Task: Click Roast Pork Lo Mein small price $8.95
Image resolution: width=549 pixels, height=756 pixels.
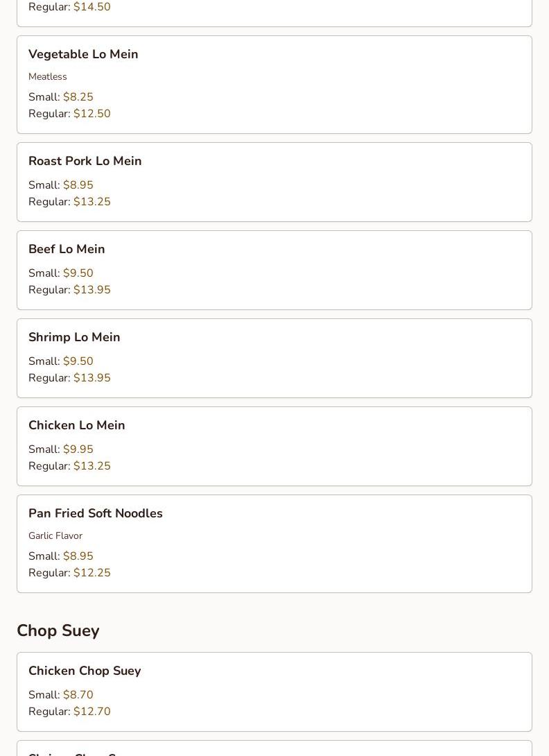Action: click(78, 185)
